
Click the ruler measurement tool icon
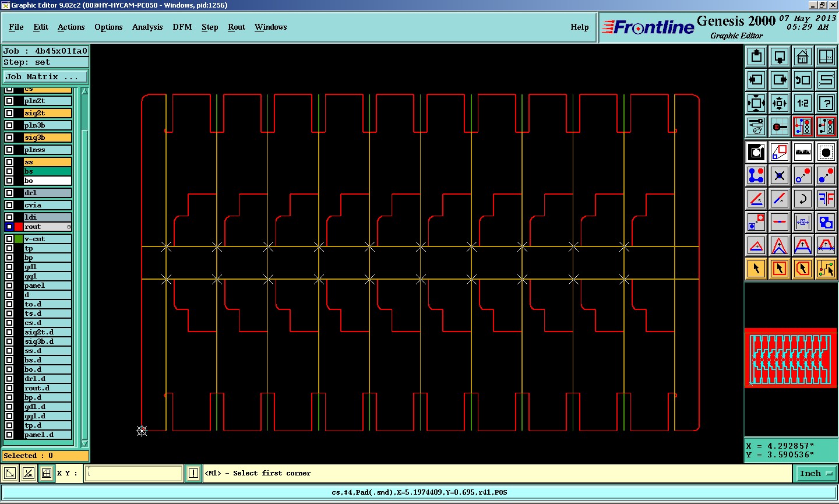[803, 152]
